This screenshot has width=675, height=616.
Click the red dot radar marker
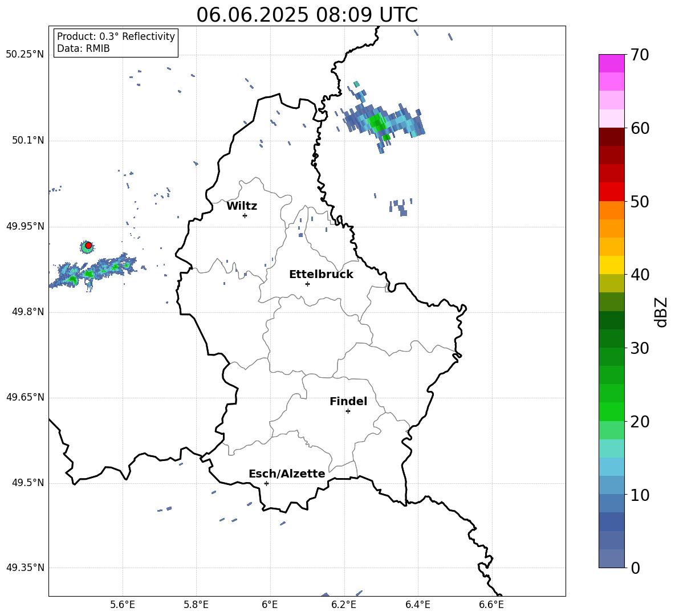(88, 246)
